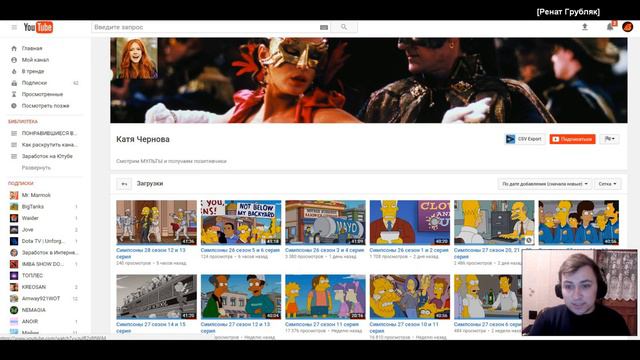Click the Посмотреть позже clock icon

pyautogui.click(x=14, y=106)
